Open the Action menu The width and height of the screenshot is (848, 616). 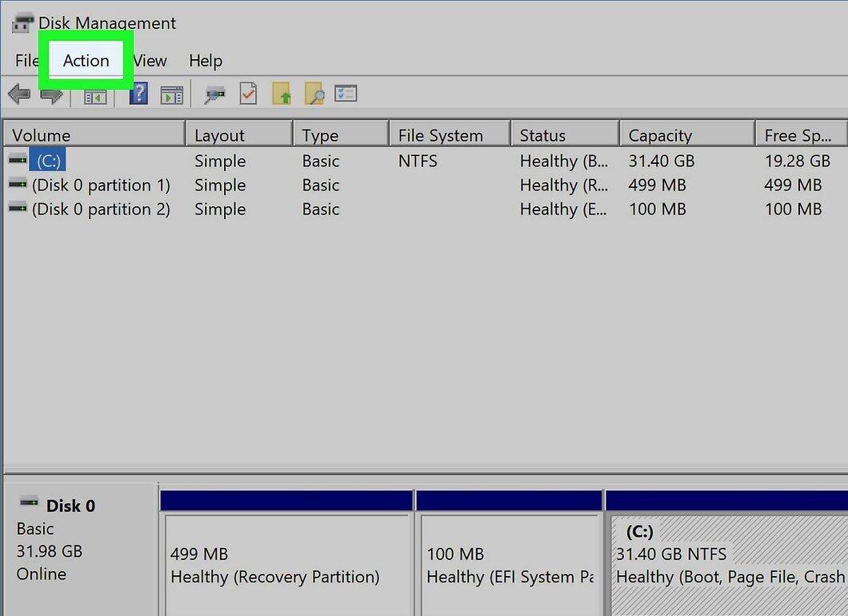86,61
